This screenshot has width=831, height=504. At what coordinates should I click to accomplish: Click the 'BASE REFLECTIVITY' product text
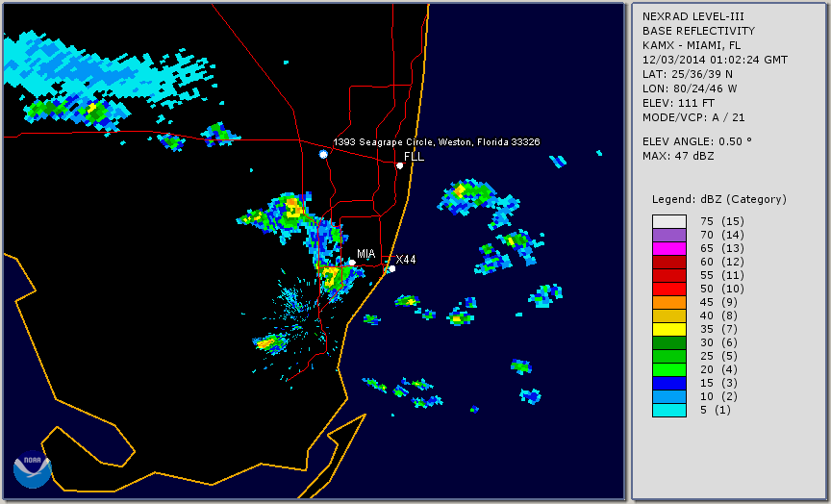[x=698, y=31]
